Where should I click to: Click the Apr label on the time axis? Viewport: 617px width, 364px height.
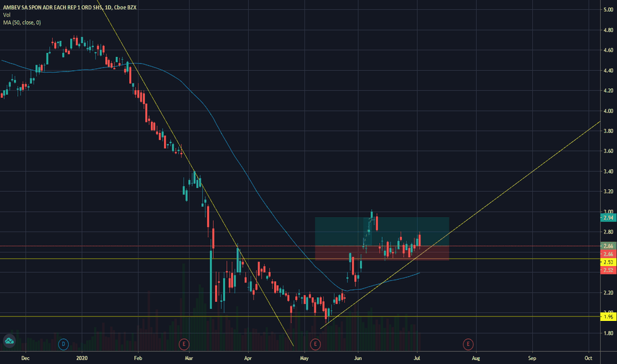tap(248, 358)
